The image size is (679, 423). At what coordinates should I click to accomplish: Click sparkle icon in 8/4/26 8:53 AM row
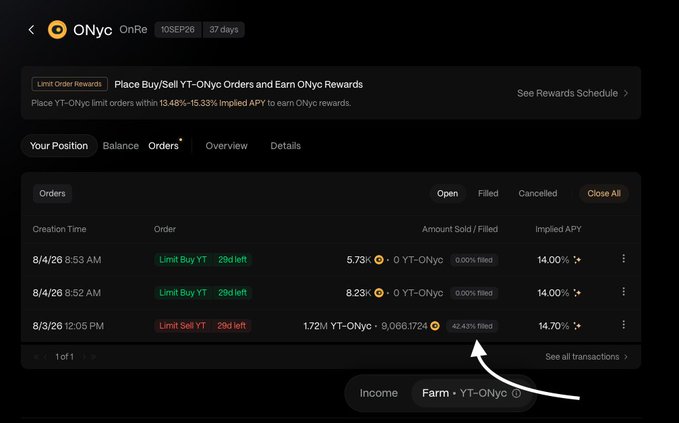pyautogui.click(x=577, y=260)
